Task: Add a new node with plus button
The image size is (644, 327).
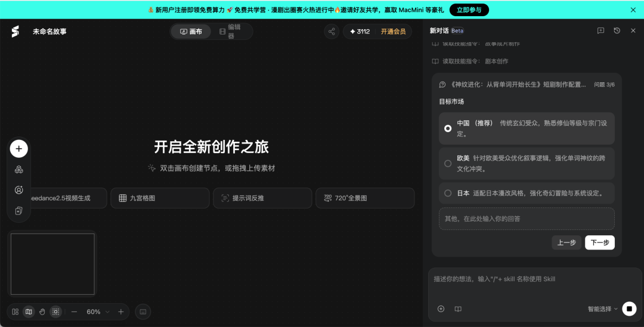Action: (x=19, y=148)
